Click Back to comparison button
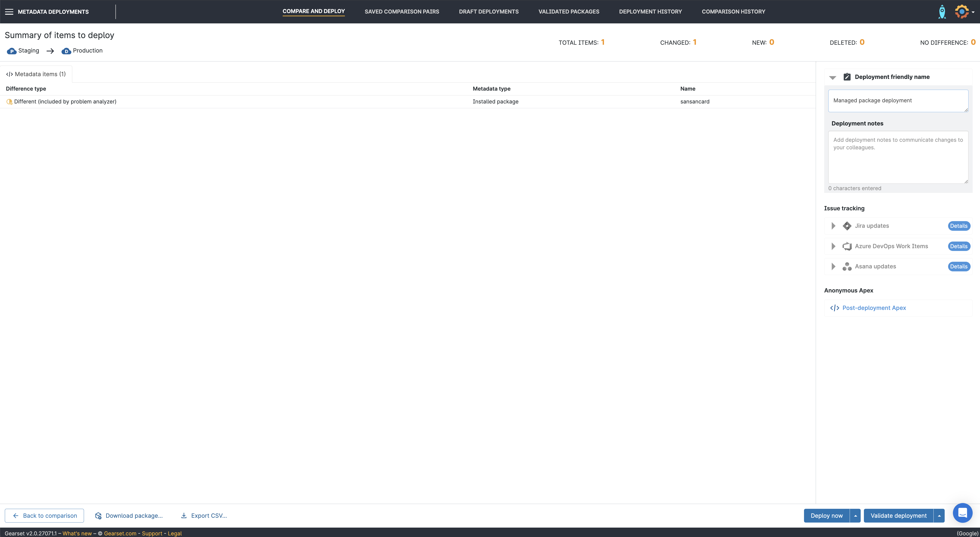The width and height of the screenshot is (980, 537). (45, 516)
